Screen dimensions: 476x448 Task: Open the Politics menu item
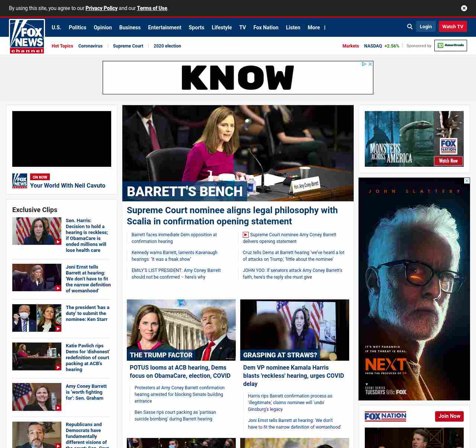[x=77, y=27]
